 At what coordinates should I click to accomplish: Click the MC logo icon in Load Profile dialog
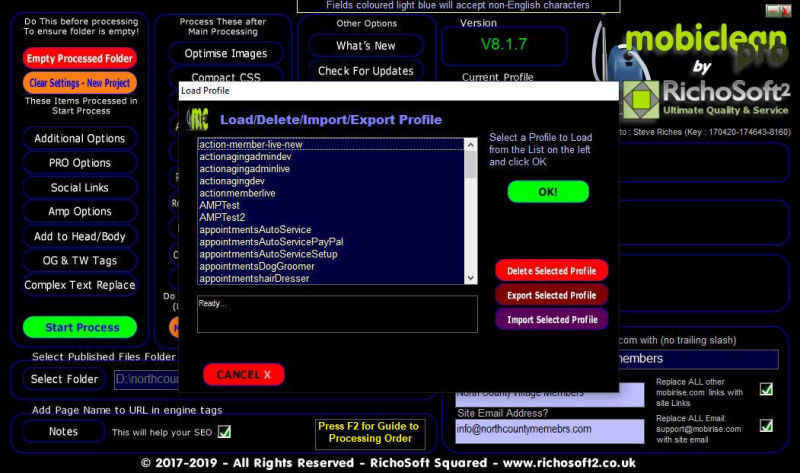(197, 119)
